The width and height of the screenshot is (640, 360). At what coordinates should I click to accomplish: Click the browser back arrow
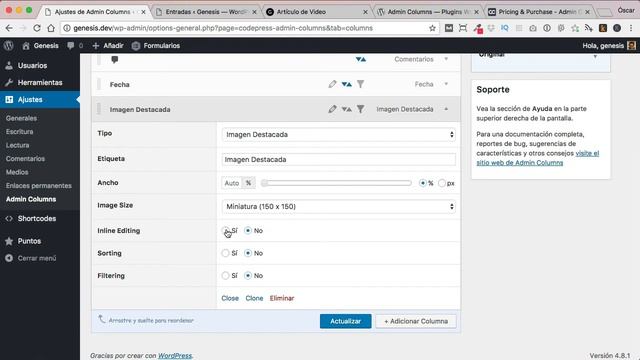9,28
